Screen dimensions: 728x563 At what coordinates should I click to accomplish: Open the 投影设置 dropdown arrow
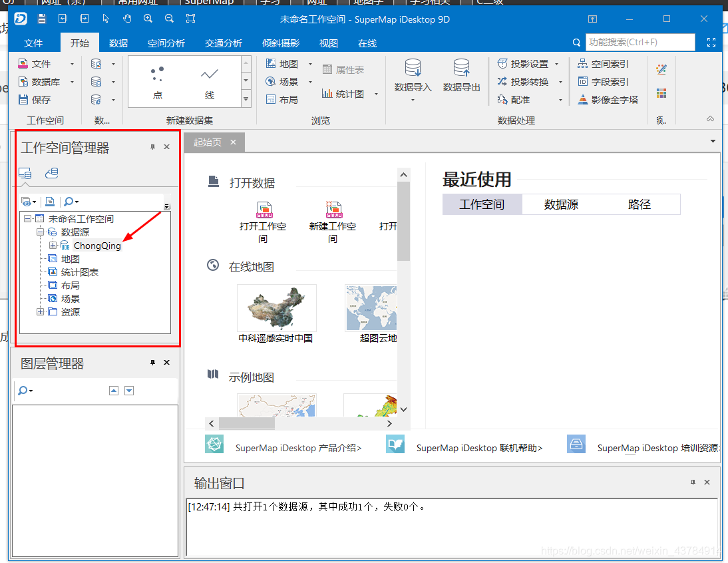pos(557,64)
